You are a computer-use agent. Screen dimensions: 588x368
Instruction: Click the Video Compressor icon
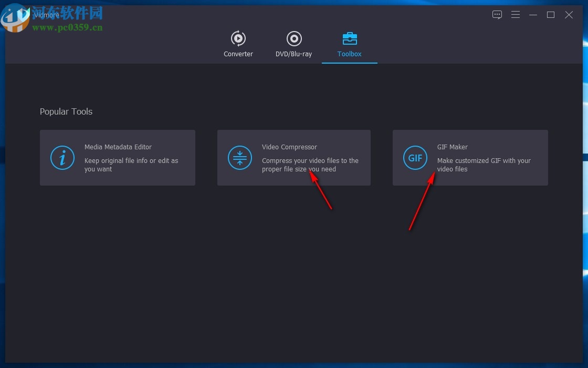(x=239, y=158)
